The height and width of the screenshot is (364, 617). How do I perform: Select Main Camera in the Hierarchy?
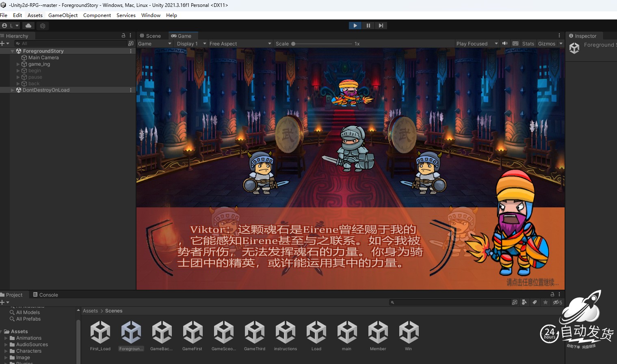[x=43, y=58]
